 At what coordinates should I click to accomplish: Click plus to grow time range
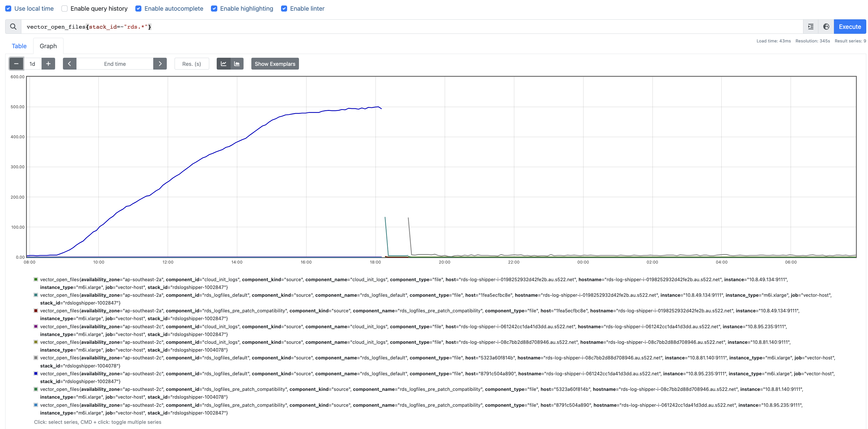(48, 64)
